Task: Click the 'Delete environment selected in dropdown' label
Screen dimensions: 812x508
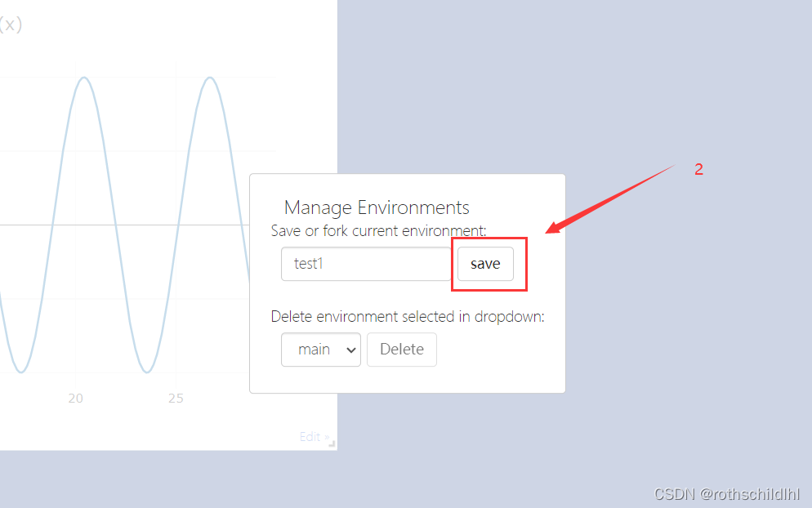Action: tap(407, 316)
